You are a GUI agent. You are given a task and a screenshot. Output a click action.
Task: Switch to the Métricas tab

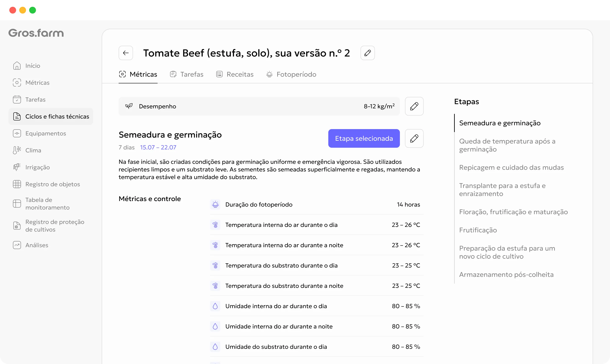click(x=138, y=74)
